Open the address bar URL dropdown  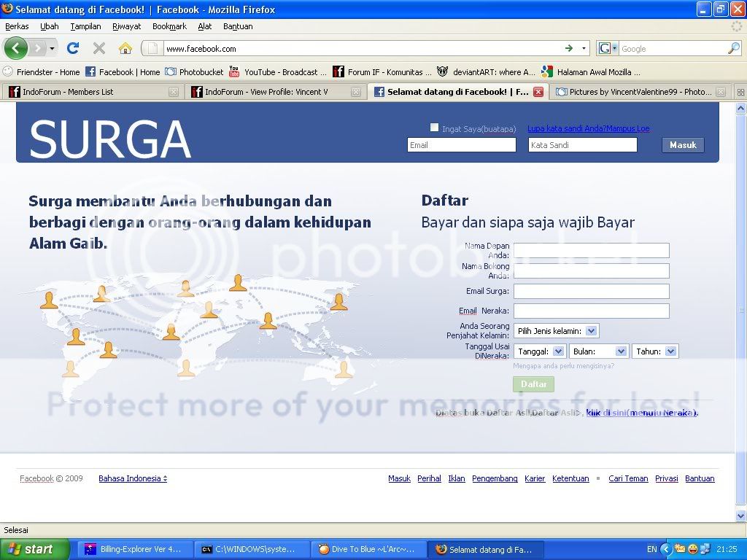[x=584, y=48]
